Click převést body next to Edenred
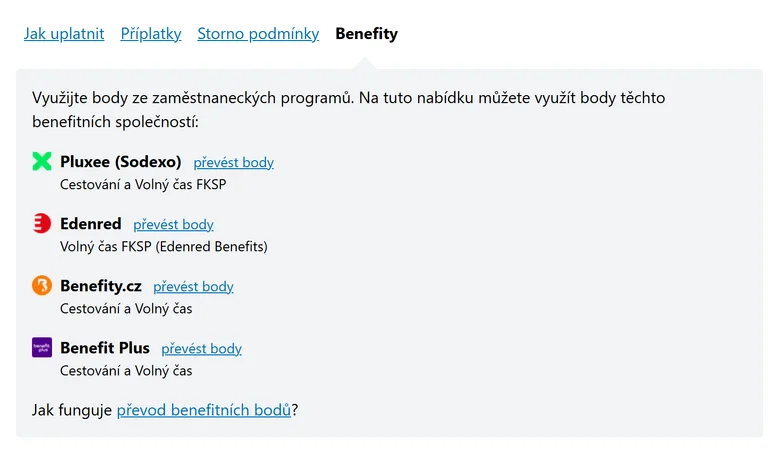Image resolution: width=778 pixels, height=457 pixels. pos(173,225)
